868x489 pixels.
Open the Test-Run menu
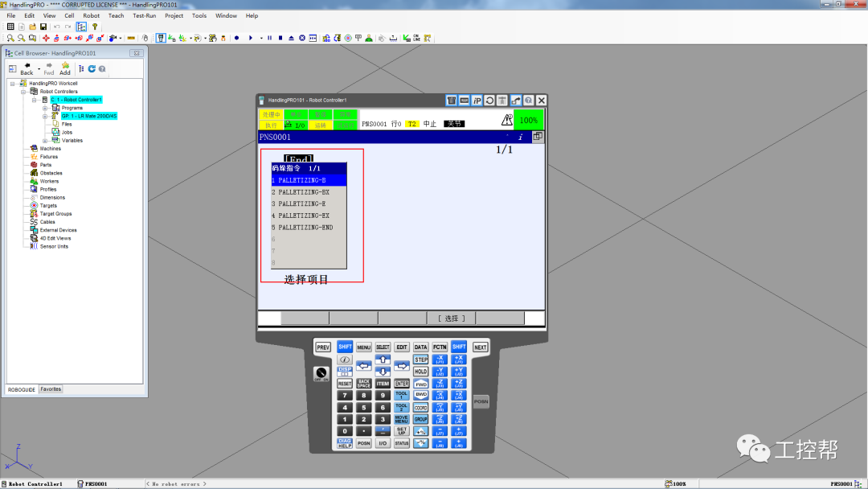[x=145, y=15]
